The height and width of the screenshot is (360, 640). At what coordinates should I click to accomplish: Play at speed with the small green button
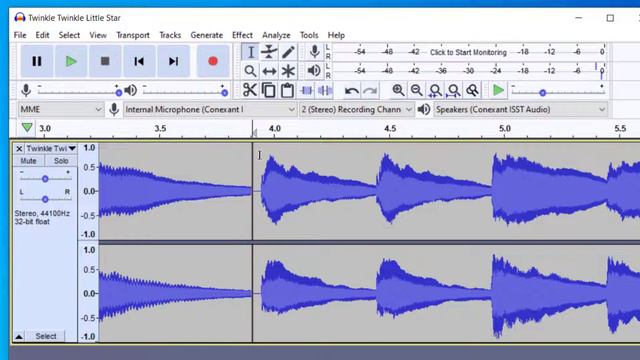click(x=498, y=90)
